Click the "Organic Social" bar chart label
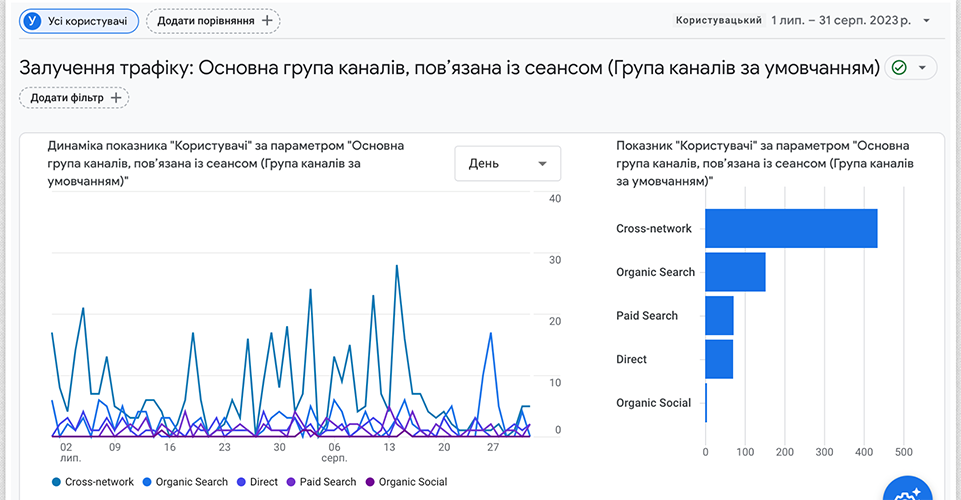Screen dimensions: 961x500 coord(653,403)
